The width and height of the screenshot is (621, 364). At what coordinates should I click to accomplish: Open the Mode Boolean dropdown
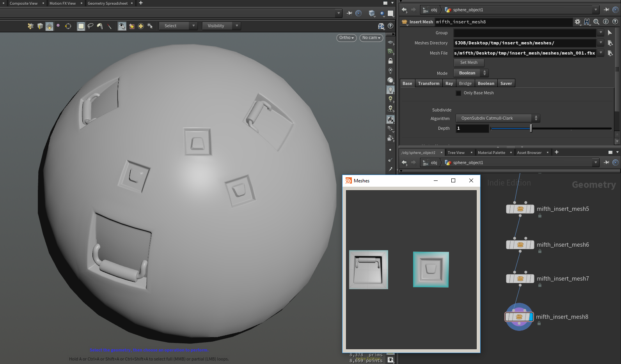[x=471, y=73]
